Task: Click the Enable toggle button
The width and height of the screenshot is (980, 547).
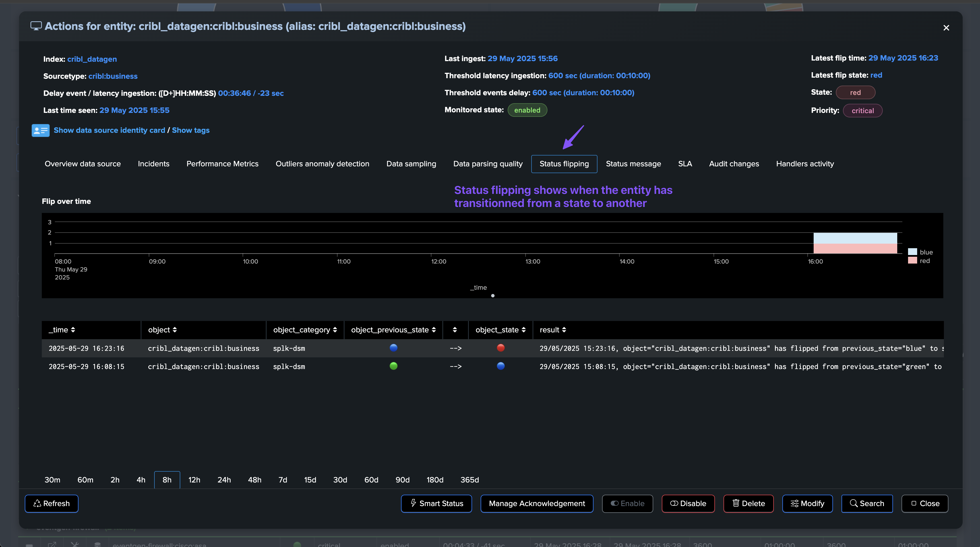Action: [627, 504]
